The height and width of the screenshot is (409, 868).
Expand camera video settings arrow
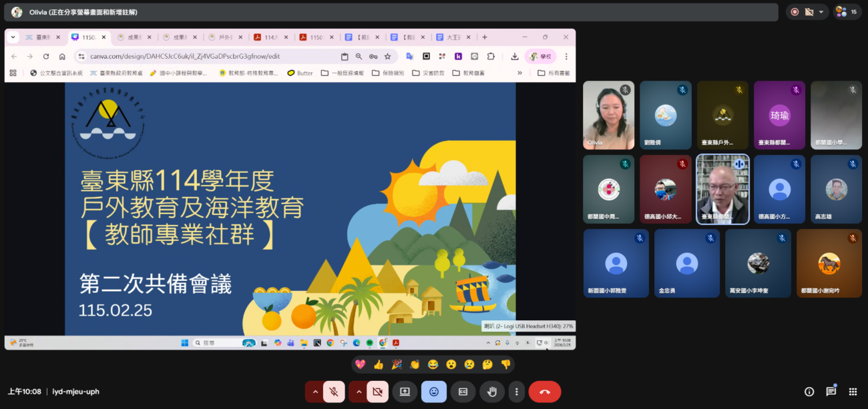tap(358, 392)
